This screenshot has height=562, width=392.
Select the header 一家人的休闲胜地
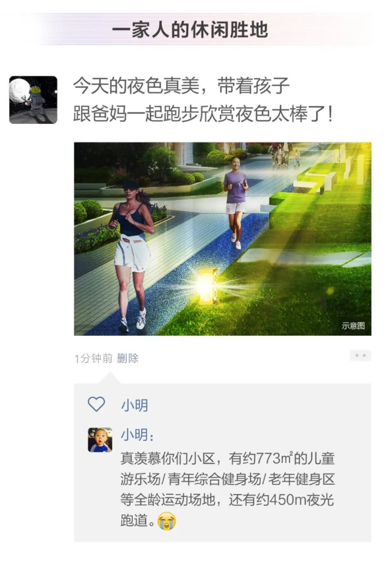point(189,30)
